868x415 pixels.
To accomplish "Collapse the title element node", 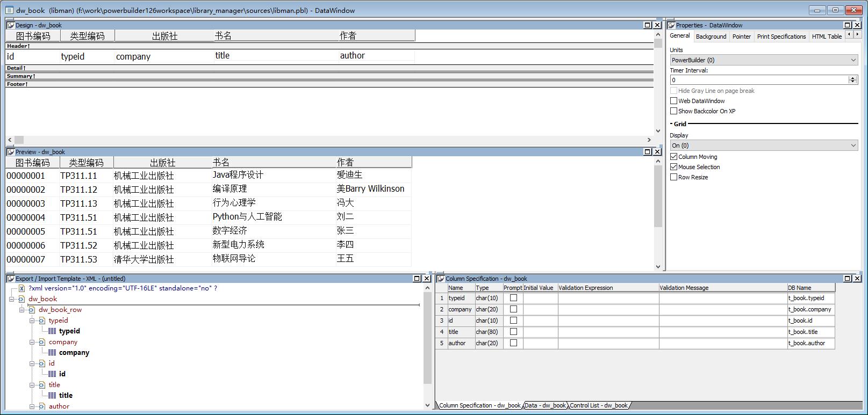I will [32, 385].
